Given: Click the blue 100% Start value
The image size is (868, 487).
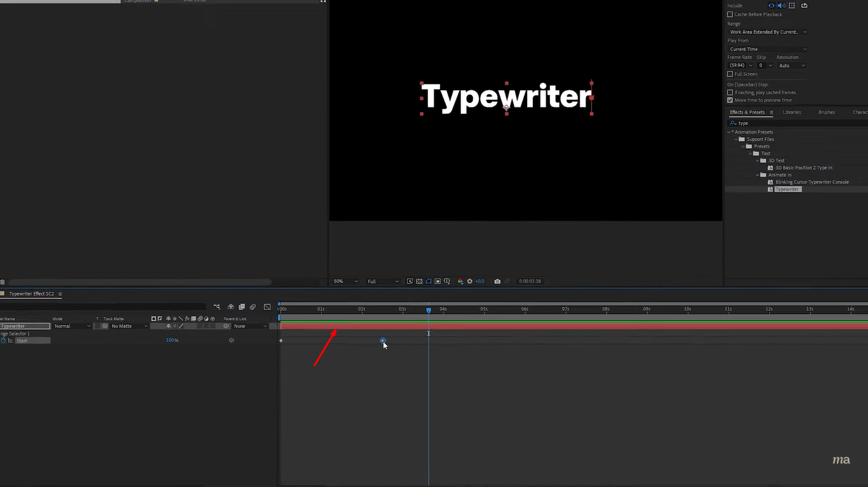Looking at the screenshot, I should click(172, 340).
